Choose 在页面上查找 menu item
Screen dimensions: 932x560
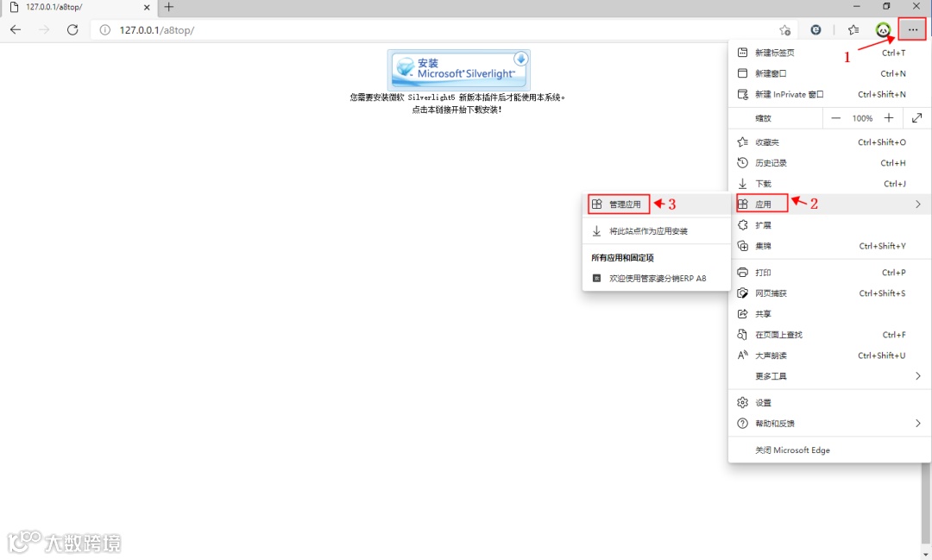point(830,335)
